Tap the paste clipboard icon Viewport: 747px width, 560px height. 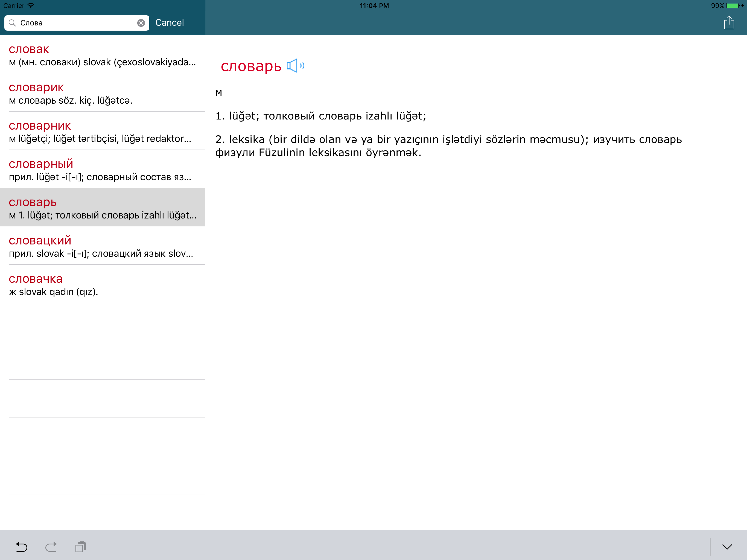[80, 547]
